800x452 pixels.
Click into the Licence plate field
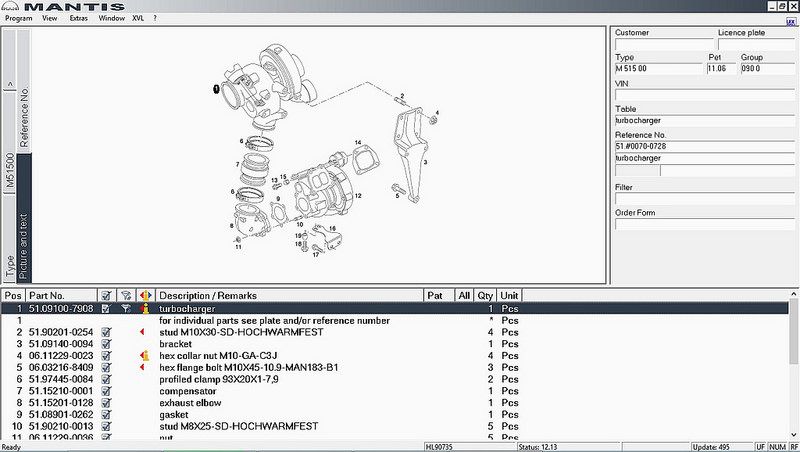click(756, 44)
